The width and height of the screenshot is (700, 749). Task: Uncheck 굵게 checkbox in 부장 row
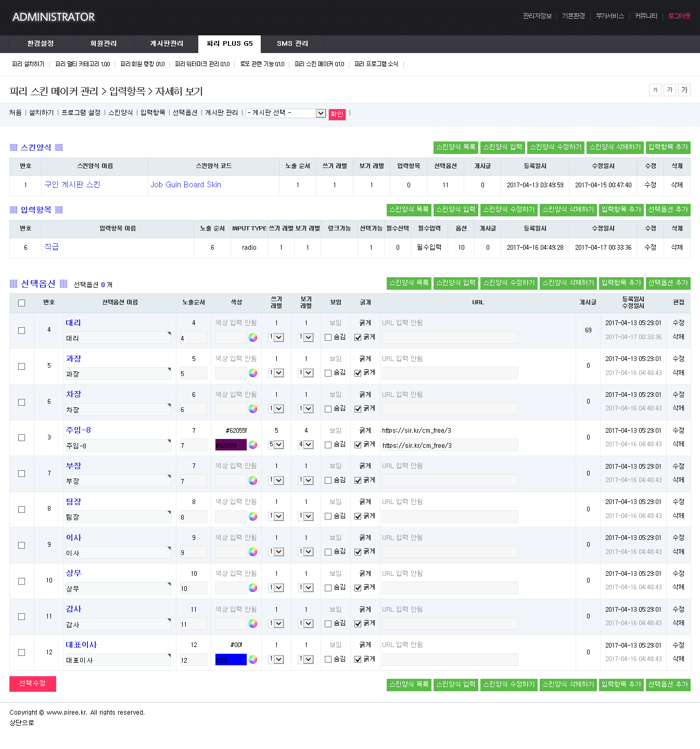coord(358,481)
